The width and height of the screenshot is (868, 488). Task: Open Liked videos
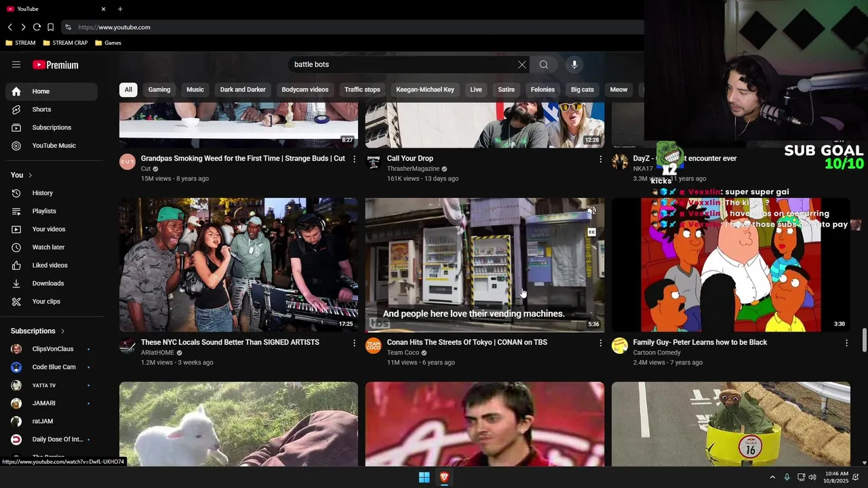pyautogui.click(x=52, y=265)
